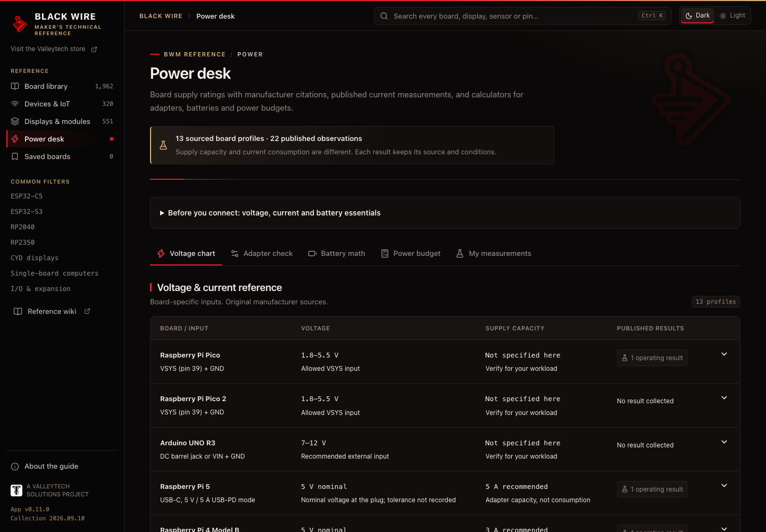Screen dimensions: 766x532
Task: Click the external link icon beside Reference wiki
Action: pyautogui.click(x=87, y=311)
